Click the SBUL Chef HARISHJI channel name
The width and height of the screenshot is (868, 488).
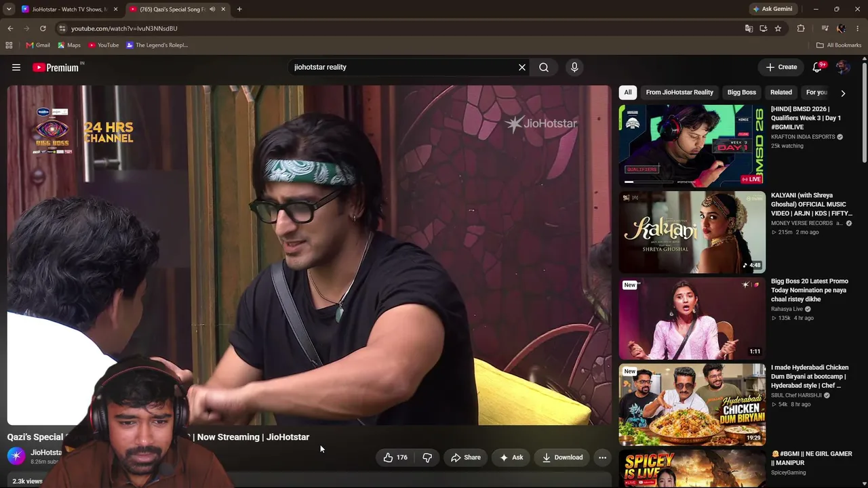796,395
